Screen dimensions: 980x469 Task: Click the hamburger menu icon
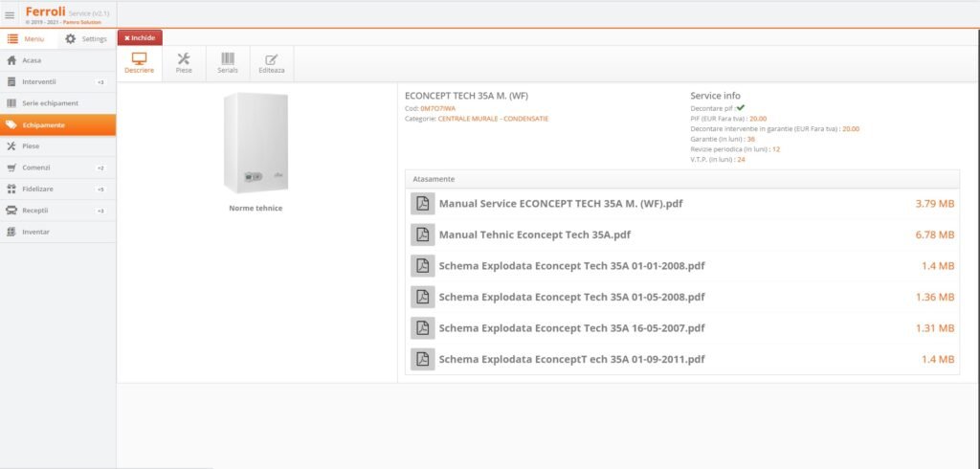coord(10,15)
